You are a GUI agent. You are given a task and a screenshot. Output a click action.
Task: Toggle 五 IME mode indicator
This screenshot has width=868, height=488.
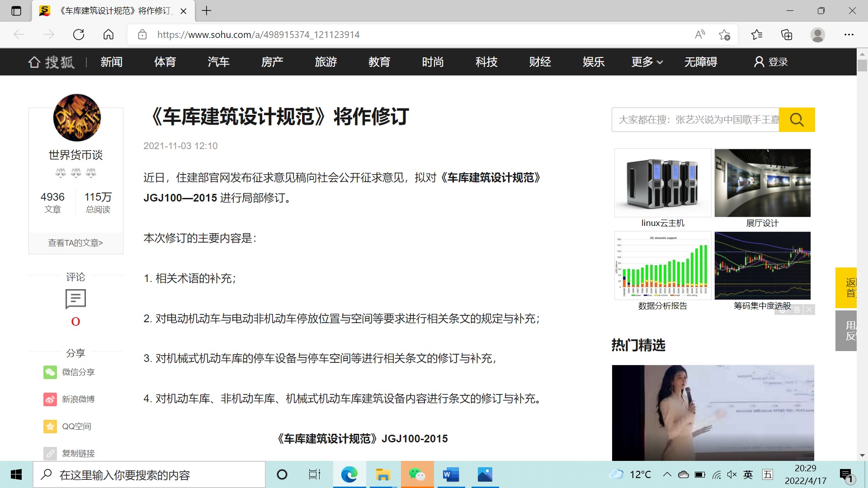768,474
